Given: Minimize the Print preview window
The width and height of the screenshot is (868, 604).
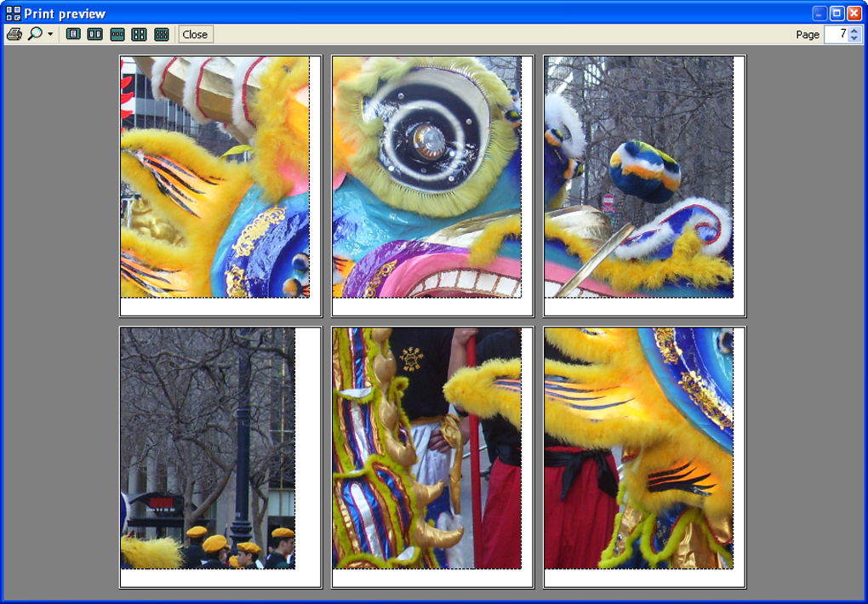Looking at the screenshot, I should 819,14.
